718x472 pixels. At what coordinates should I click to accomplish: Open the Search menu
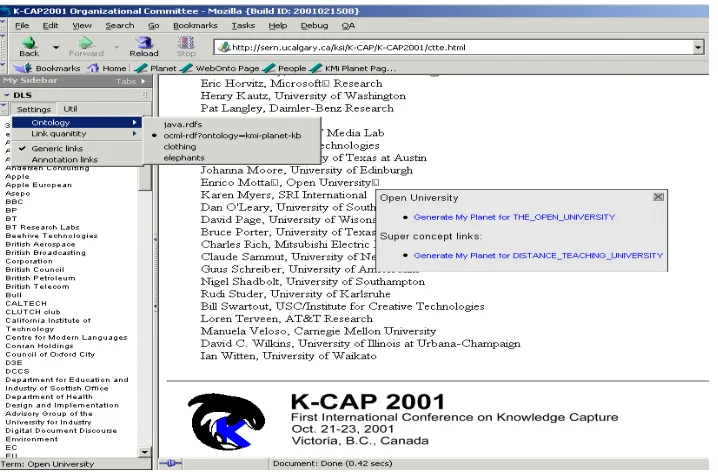[120, 26]
